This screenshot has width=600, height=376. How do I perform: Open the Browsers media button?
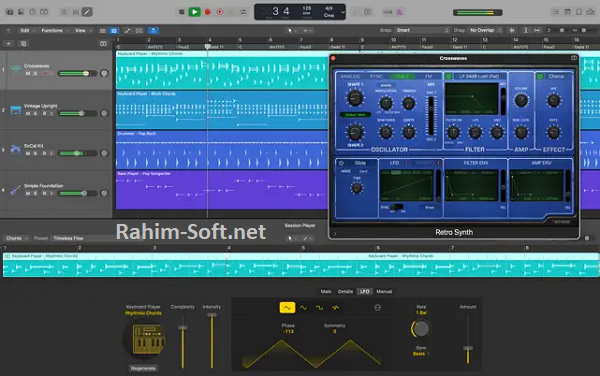pos(591,12)
